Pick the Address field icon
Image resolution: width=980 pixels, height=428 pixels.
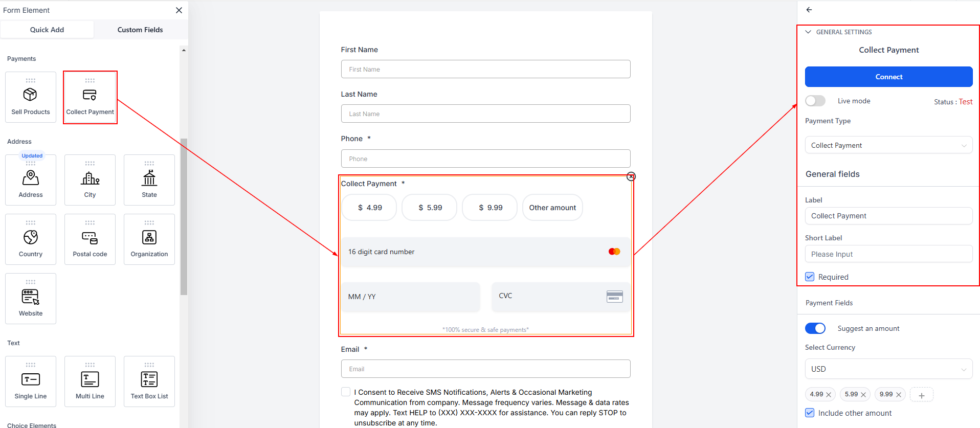click(31, 178)
